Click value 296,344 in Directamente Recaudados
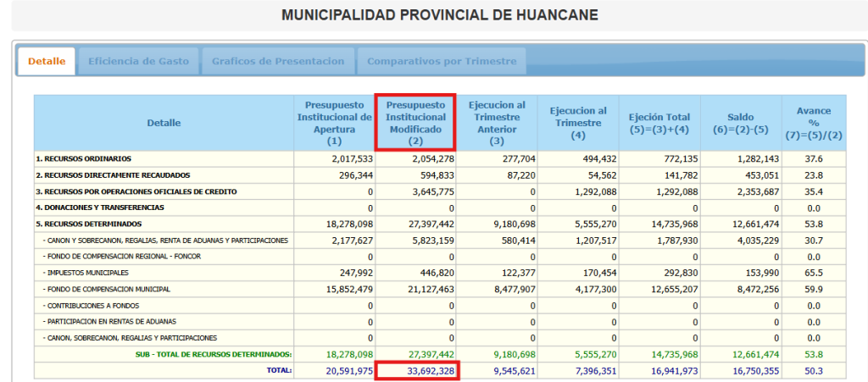The image size is (868, 382). pyautogui.click(x=356, y=176)
